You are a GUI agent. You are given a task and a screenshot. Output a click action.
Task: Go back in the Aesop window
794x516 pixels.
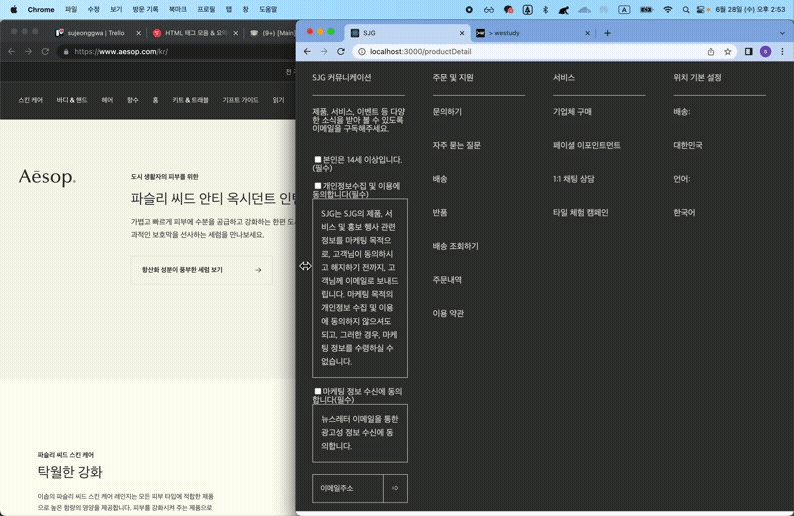click(12, 51)
